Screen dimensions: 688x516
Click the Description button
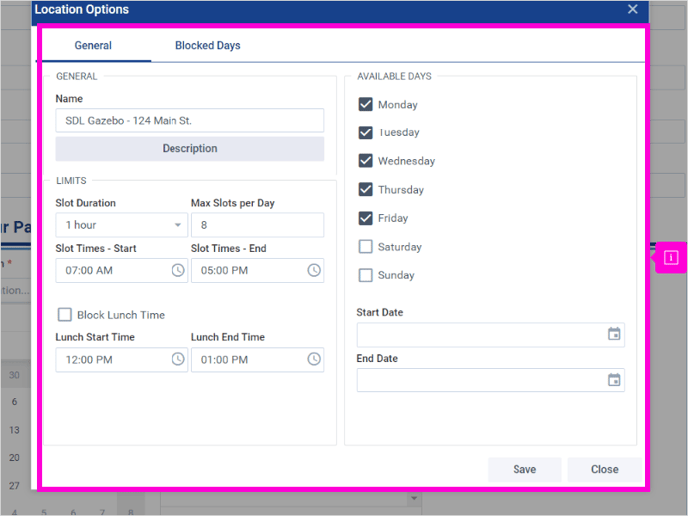click(190, 148)
